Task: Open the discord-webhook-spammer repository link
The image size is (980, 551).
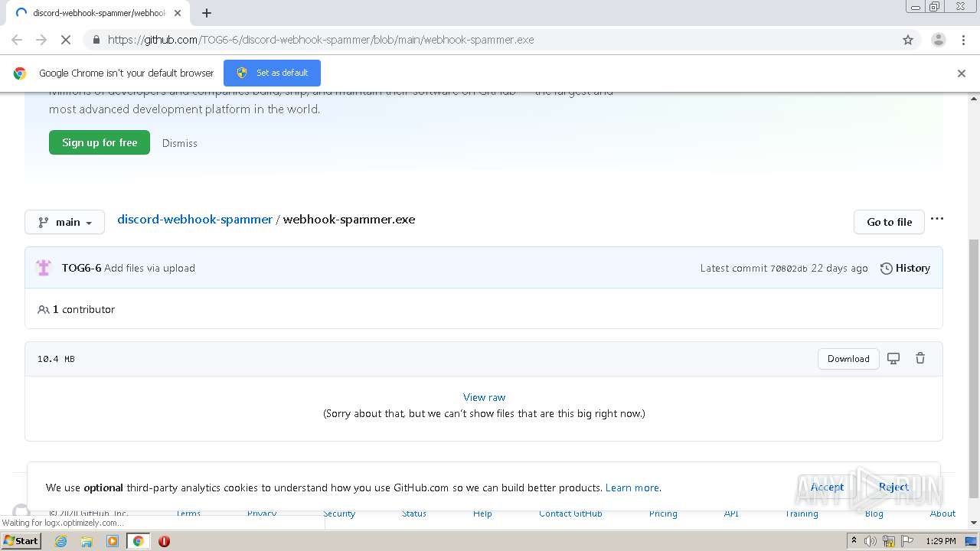Action: (194, 219)
